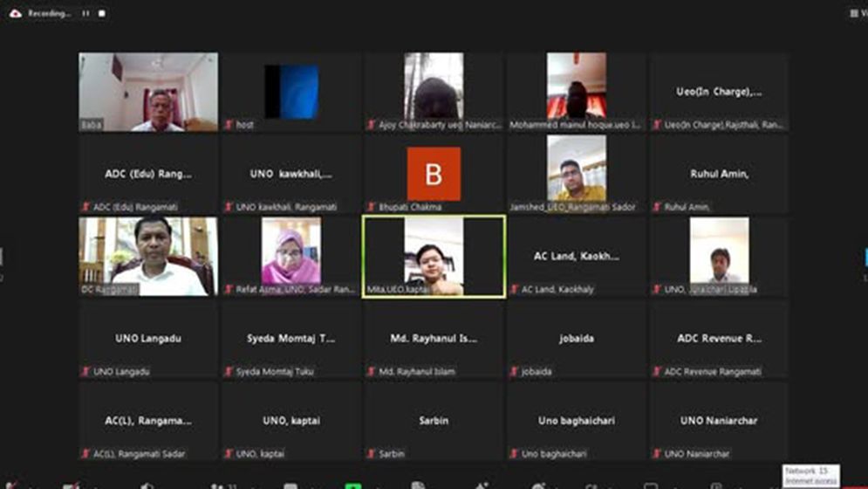This screenshot has width=868, height=489.
Task: Pause the cloud recording
Action: (85, 14)
